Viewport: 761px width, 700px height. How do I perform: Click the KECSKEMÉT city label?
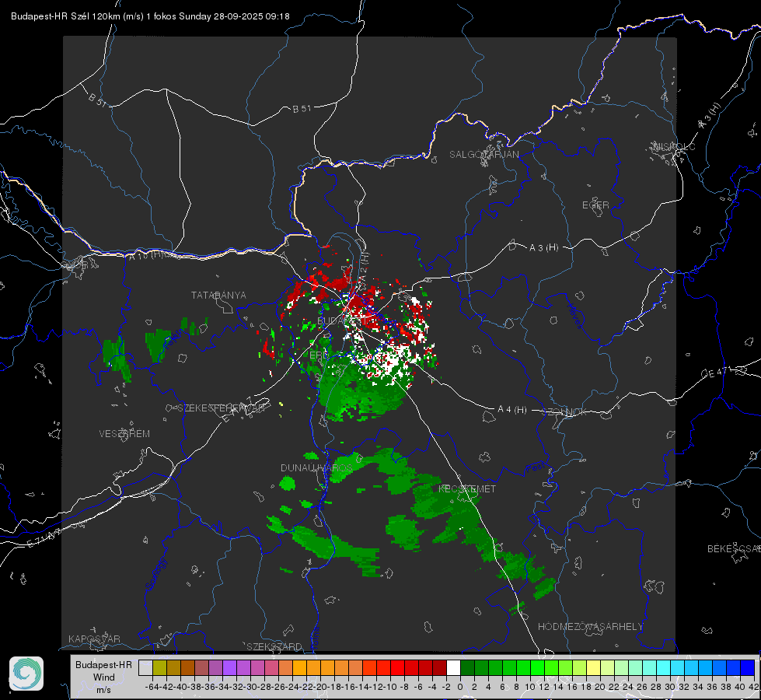[467, 488]
